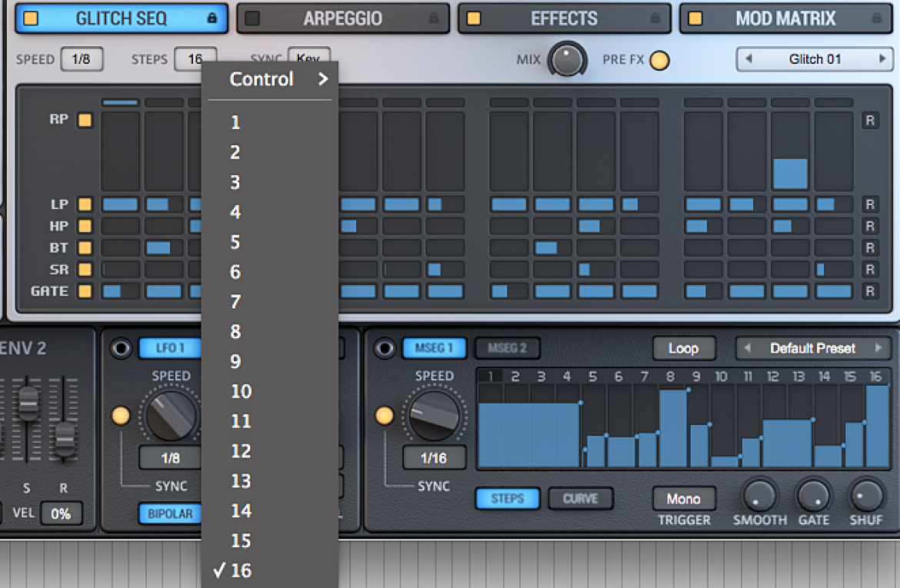Open the Glitch 01 preset menu
The image size is (900, 588).
(815, 59)
